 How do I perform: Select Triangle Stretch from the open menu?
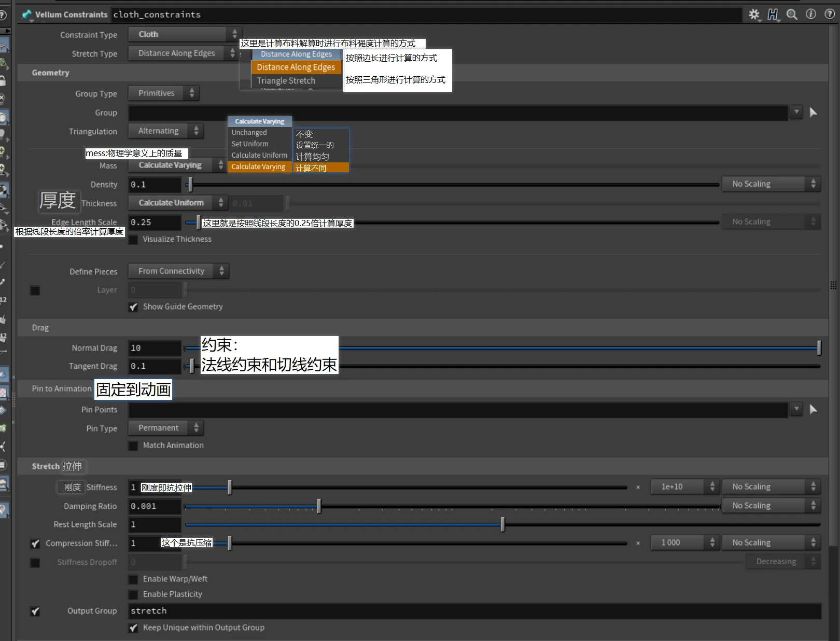[286, 80]
